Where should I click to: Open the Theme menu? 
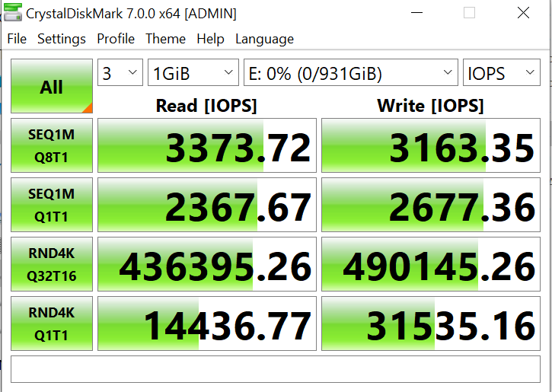pyautogui.click(x=165, y=39)
